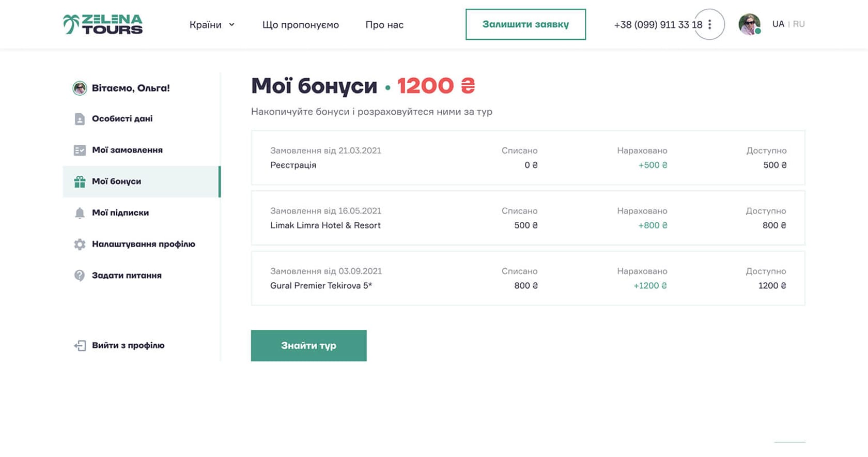This screenshot has height=457, width=868.
Task: Click the Мої підписки bell icon
Action: [x=80, y=213]
